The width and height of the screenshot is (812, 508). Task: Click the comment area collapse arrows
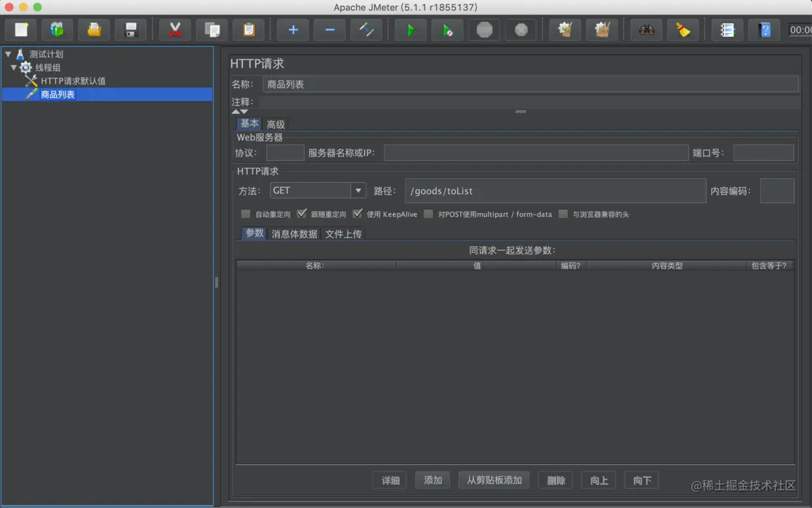(x=240, y=112)
